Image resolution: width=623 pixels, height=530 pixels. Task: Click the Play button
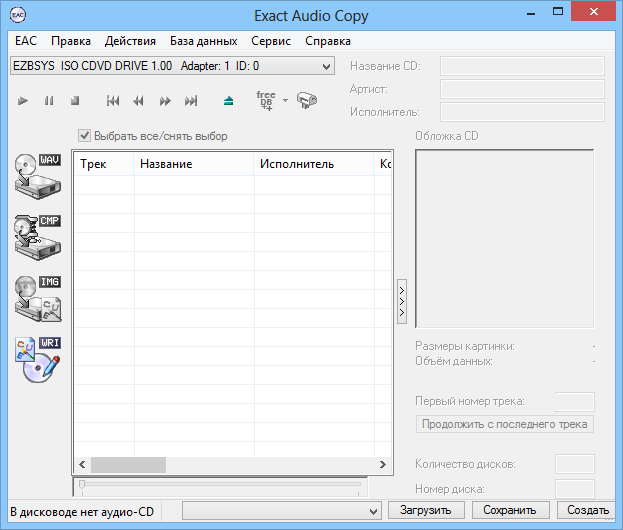(23, 101)
